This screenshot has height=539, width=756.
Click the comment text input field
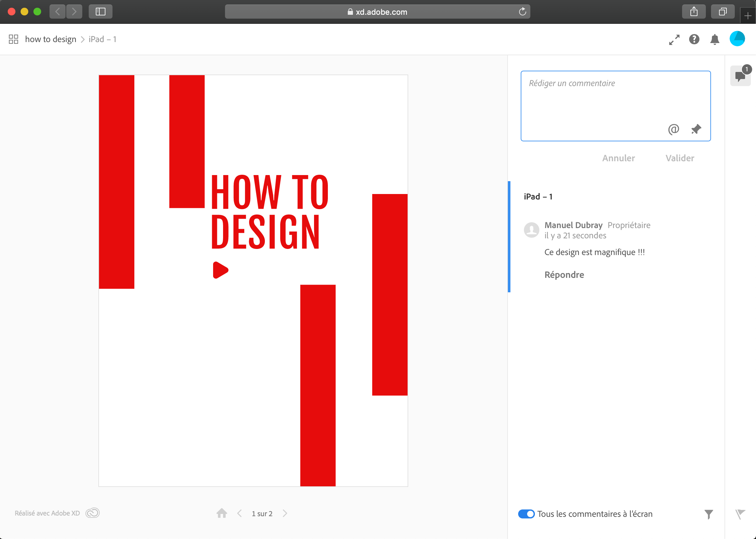coord(615,106)
